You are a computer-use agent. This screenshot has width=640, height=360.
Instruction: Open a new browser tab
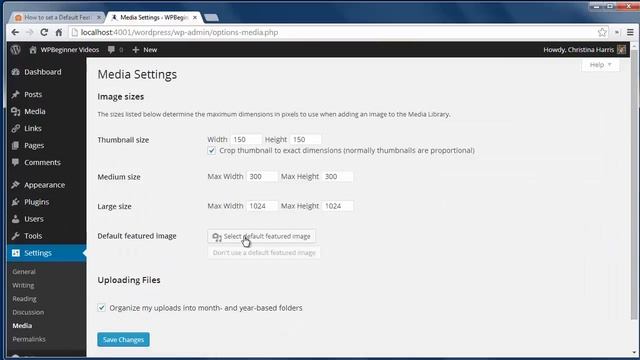[x=211, y=18]
